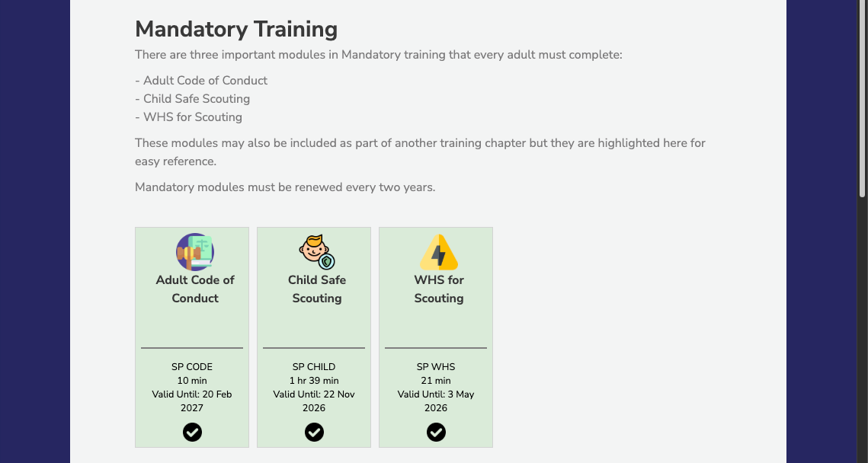Click the Mandatory Training heading
The height and width of the screenshot is (463, 868).
236,29
